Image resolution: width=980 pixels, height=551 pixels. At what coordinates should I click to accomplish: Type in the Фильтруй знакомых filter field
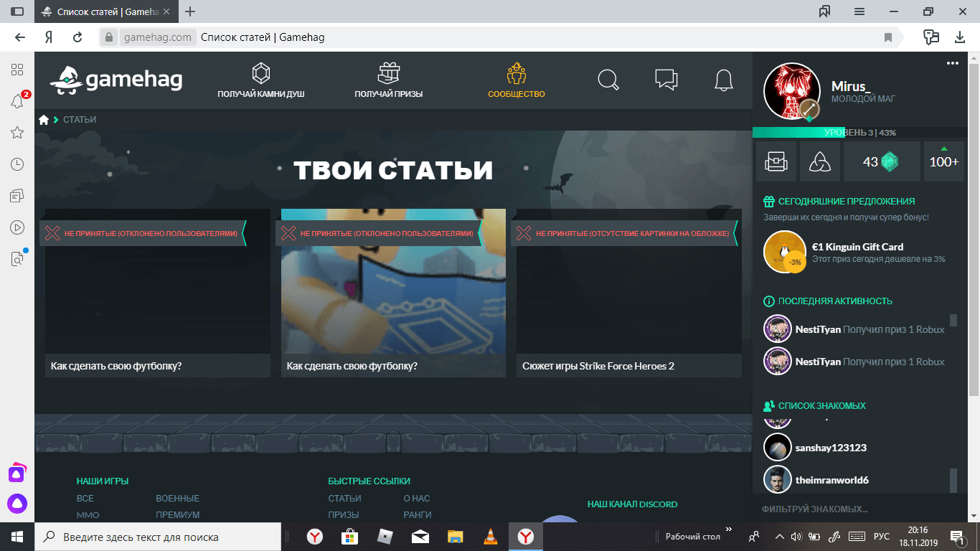tap(854, 509)
